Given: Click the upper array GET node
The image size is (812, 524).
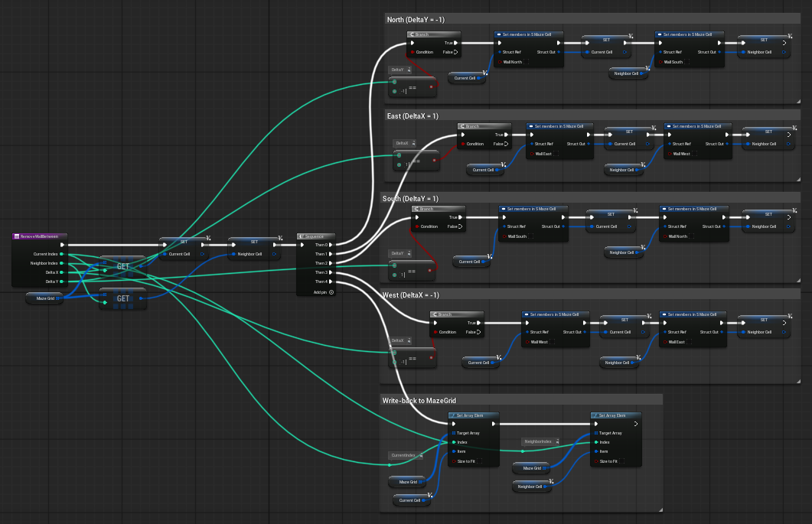Looking at the screenshot, I should (x=122, y=266).
